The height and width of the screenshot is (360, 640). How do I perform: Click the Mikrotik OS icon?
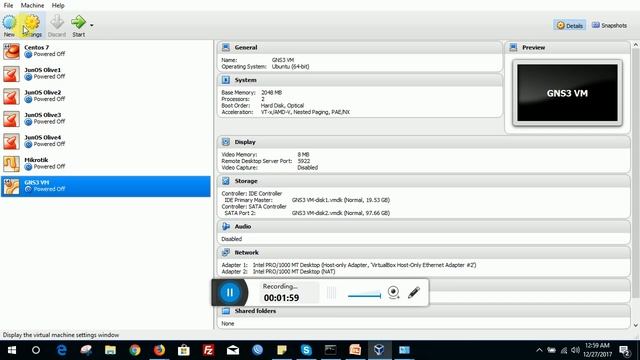[11, 164]
